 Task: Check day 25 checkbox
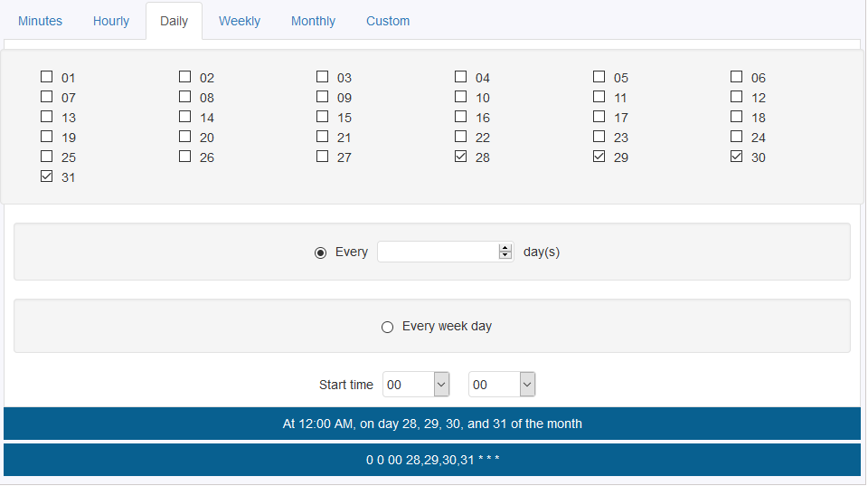click(46, 157)
